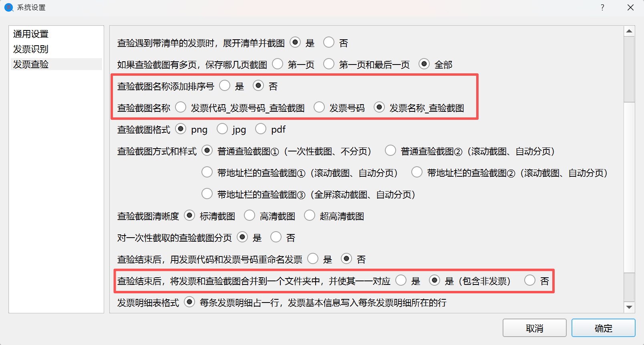The image size is (644, 345).
Task: Choose 第一页和最后一页 option
Action: tap(329, 64)
